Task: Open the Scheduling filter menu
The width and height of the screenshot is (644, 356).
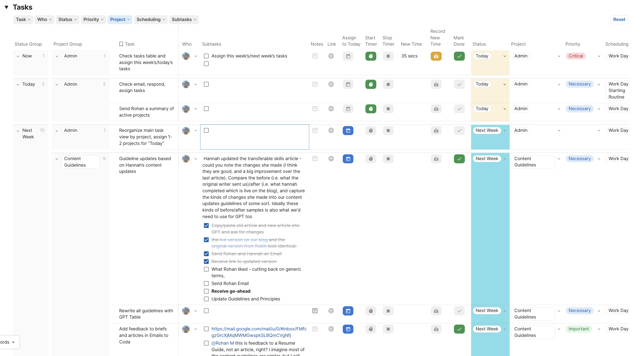Action: tap(151, 20)
